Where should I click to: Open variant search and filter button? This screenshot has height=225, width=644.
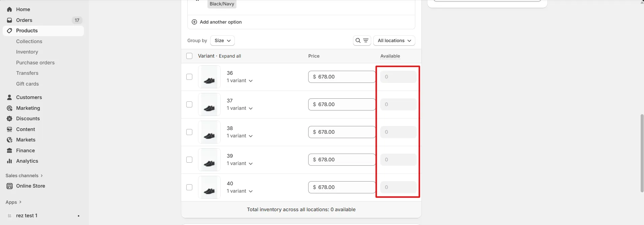click(362, 40)
